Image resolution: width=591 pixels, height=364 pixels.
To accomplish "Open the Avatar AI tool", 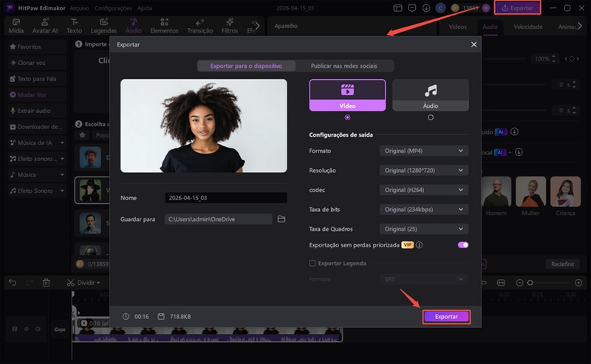I will tap(44, 27).
